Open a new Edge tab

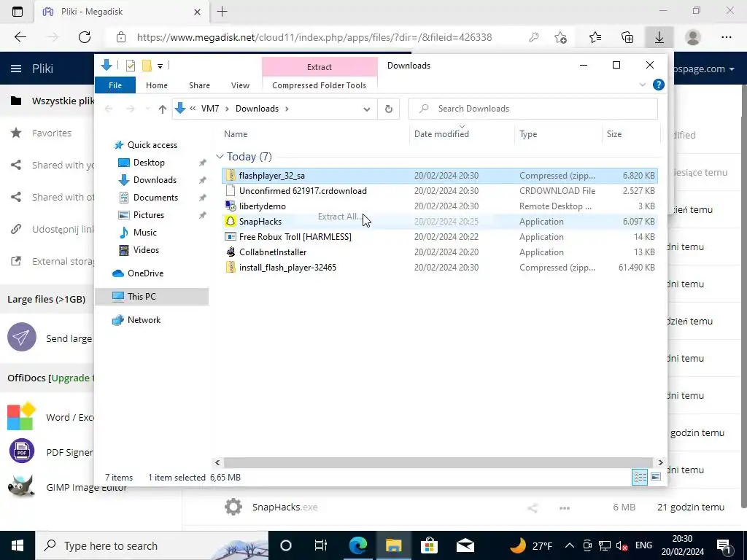pyautogui.click(x=222, y=12)
